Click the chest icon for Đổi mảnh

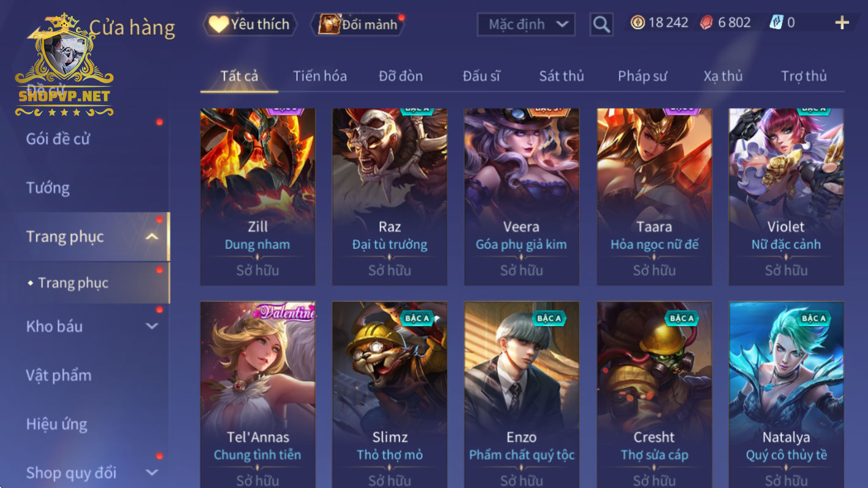click(x=330, y=24)
